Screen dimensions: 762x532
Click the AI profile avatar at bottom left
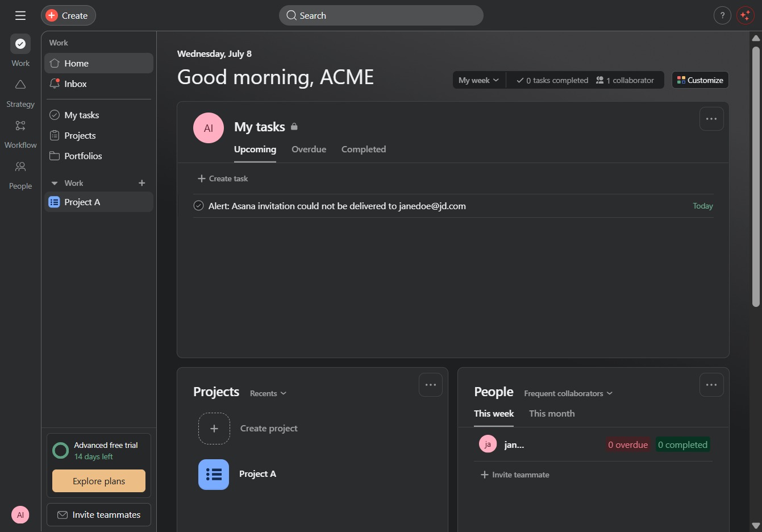pyautogui.click(x=20, y=515)
